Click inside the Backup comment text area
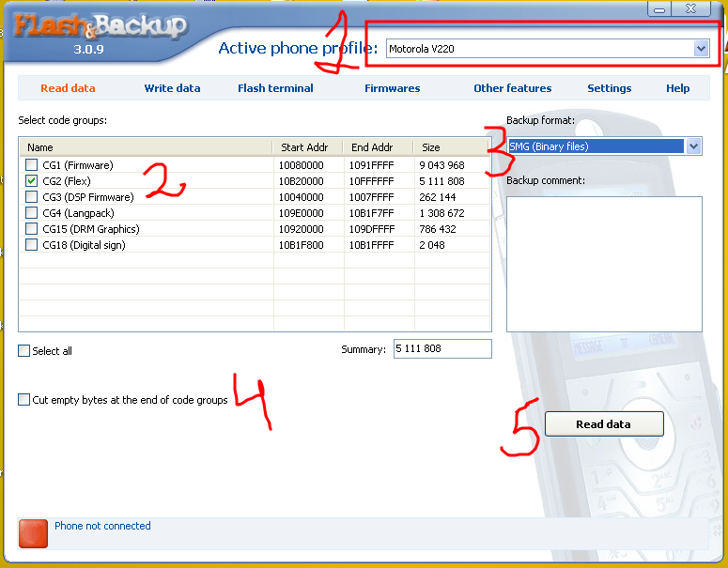The width and height of the screenshot is (728, 568). 604,264
